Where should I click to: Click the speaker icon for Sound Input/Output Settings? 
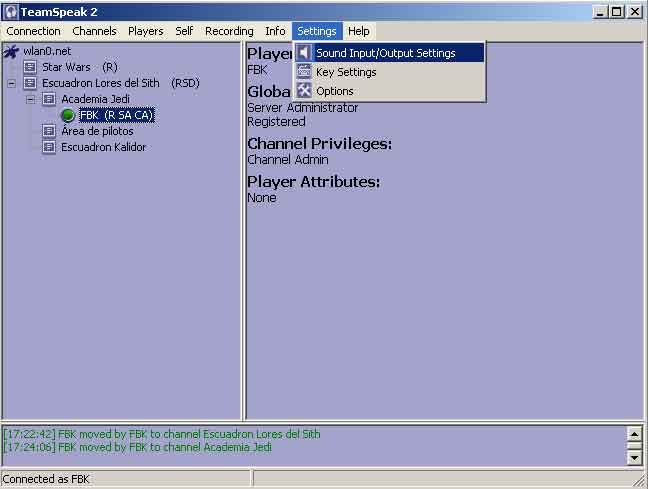tap(304, 53)
